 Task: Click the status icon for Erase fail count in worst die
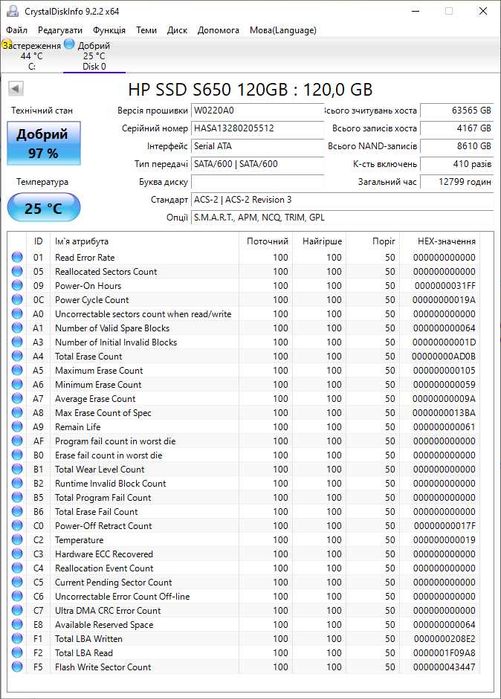(x=17, y=455)
